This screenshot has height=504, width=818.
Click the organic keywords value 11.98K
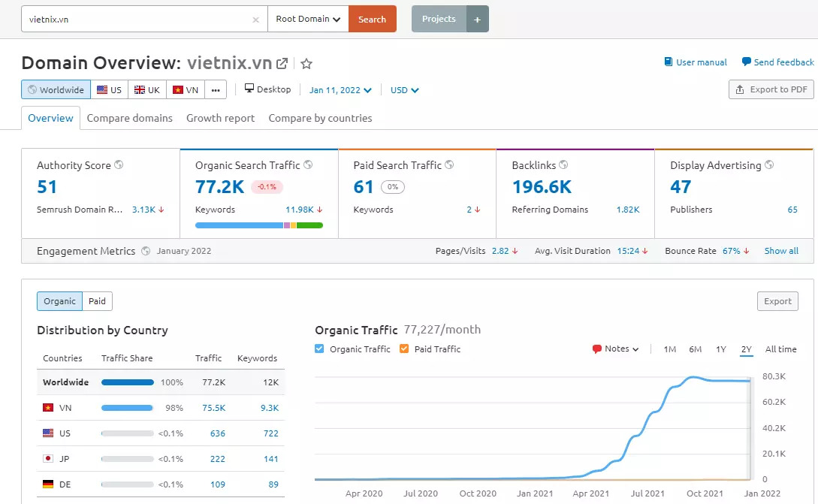(x=300, y=210)
